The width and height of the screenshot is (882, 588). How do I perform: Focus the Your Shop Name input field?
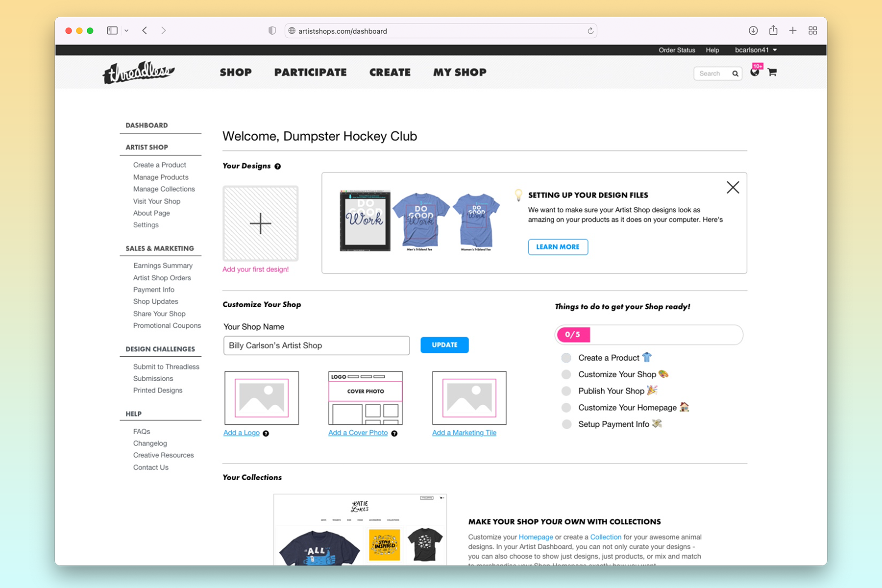pyautogui.click(x=317, y=345)
